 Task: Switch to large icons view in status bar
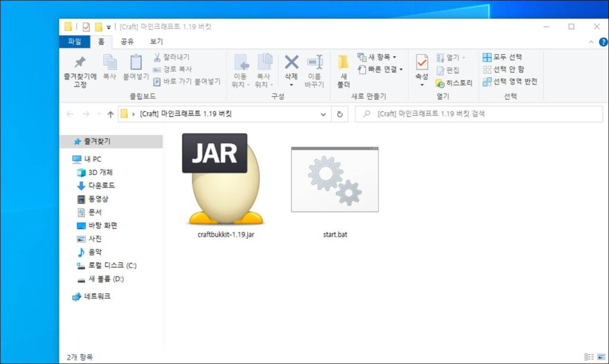[601, 357]
